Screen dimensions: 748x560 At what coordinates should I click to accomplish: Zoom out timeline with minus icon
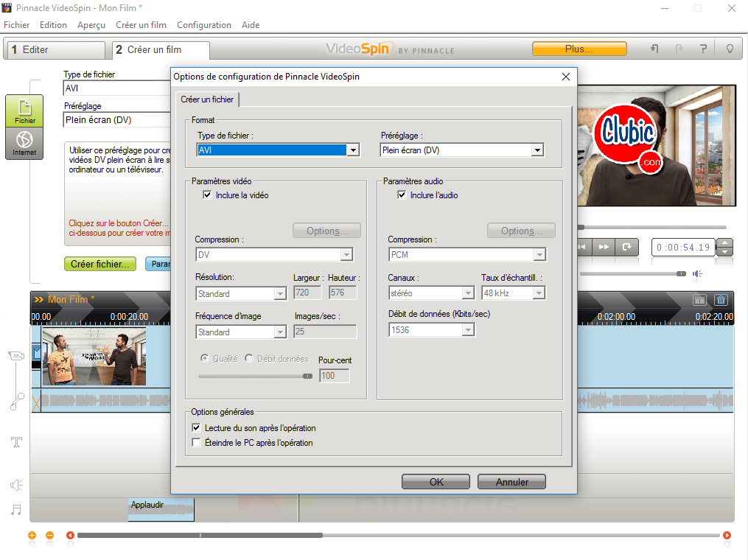point(49,535)
